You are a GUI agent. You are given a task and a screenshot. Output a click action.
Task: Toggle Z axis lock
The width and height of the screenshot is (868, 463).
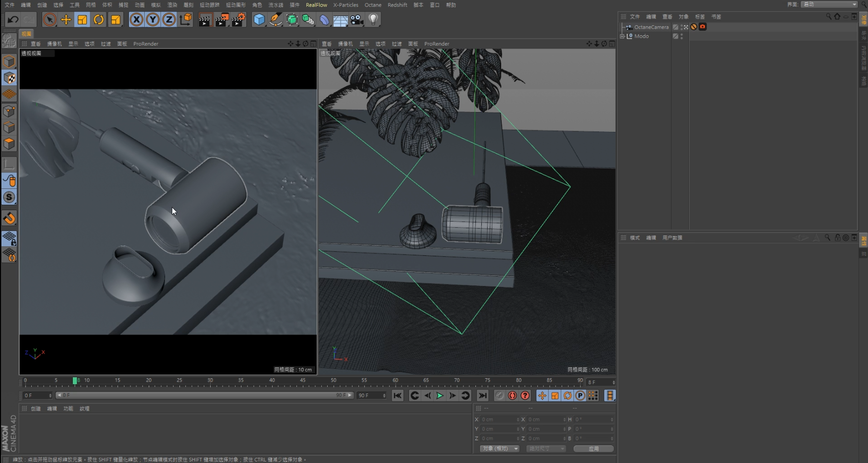(169, 20)
